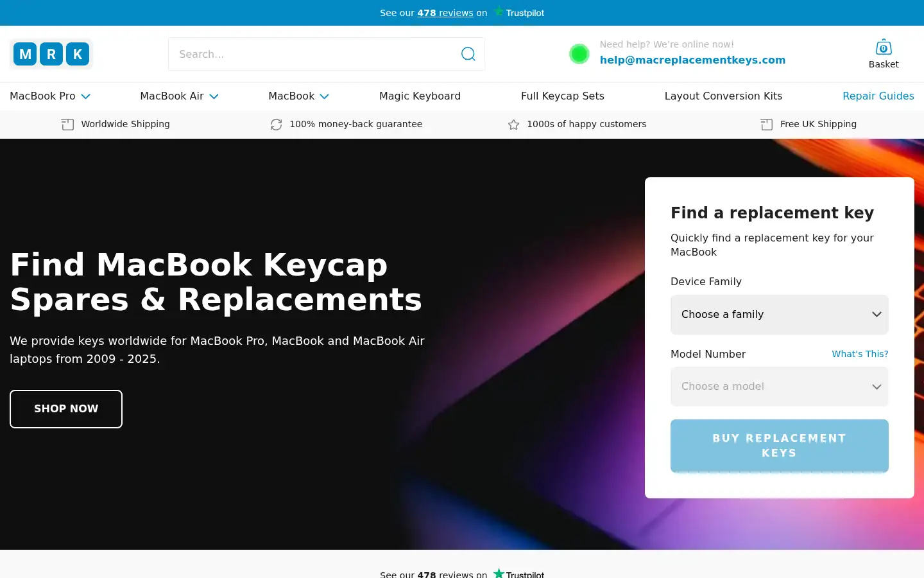The width and height of the screenshot is (924, 578).
Task: Click the What's This? link
Action: click(860, 354)
